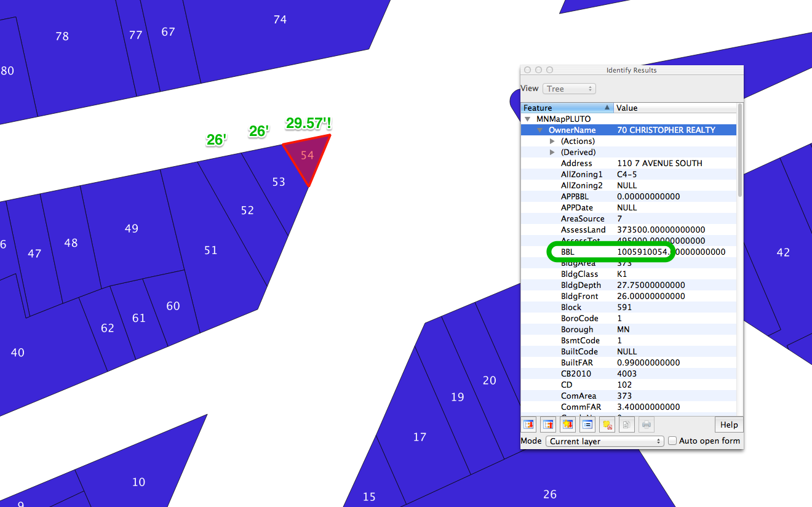Click map lot 60
Screen dimensions: 812x507
click(x=173, y=306)
